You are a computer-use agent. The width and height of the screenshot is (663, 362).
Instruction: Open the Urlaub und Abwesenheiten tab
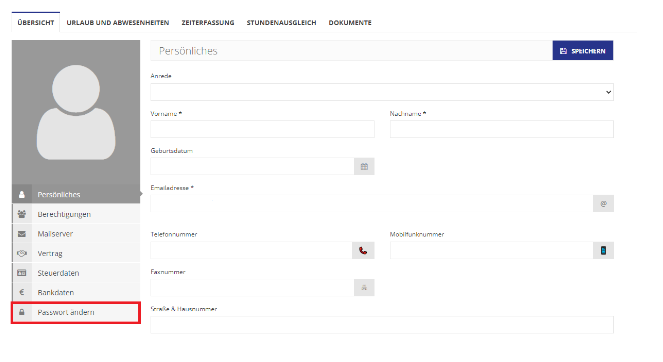pyautogui.click(x=118, y=23)
